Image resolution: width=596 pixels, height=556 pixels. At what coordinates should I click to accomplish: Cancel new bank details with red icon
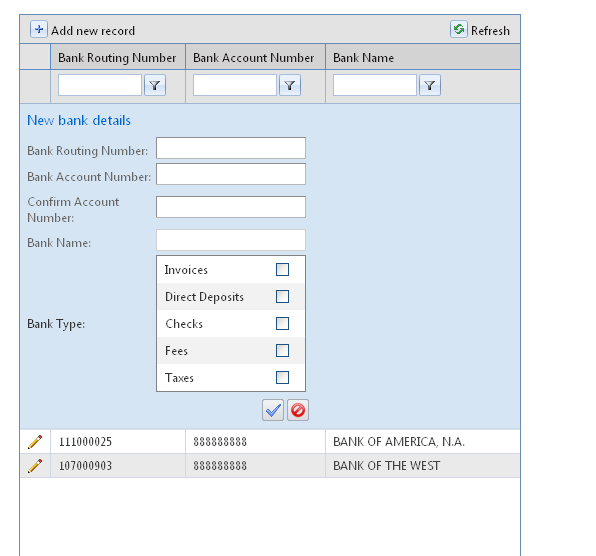coord(298,410)
